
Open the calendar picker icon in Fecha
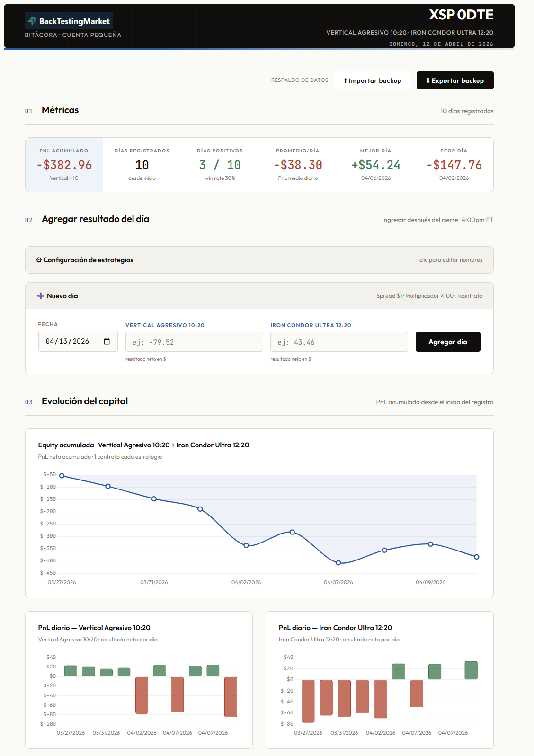[107, 341]
